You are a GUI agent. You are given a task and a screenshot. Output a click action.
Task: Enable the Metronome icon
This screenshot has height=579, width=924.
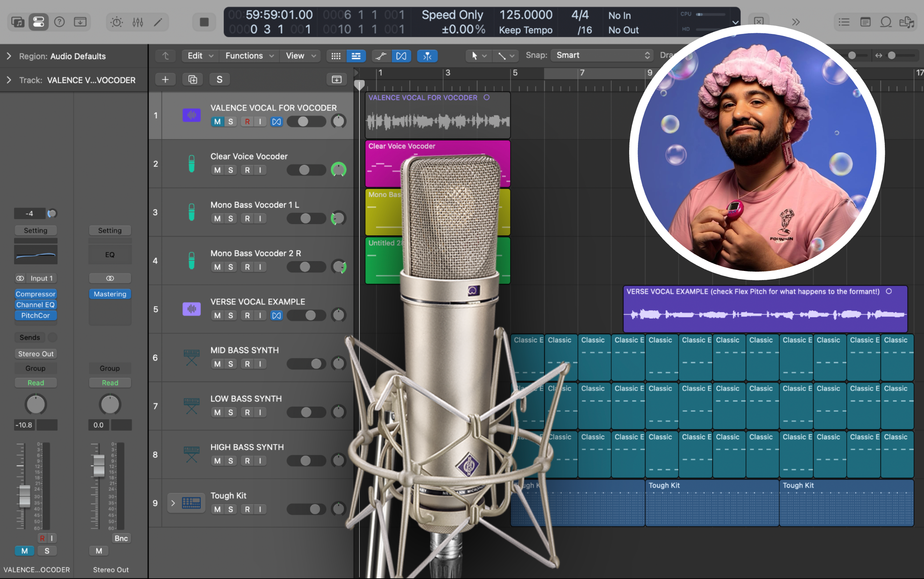point(116,22)
